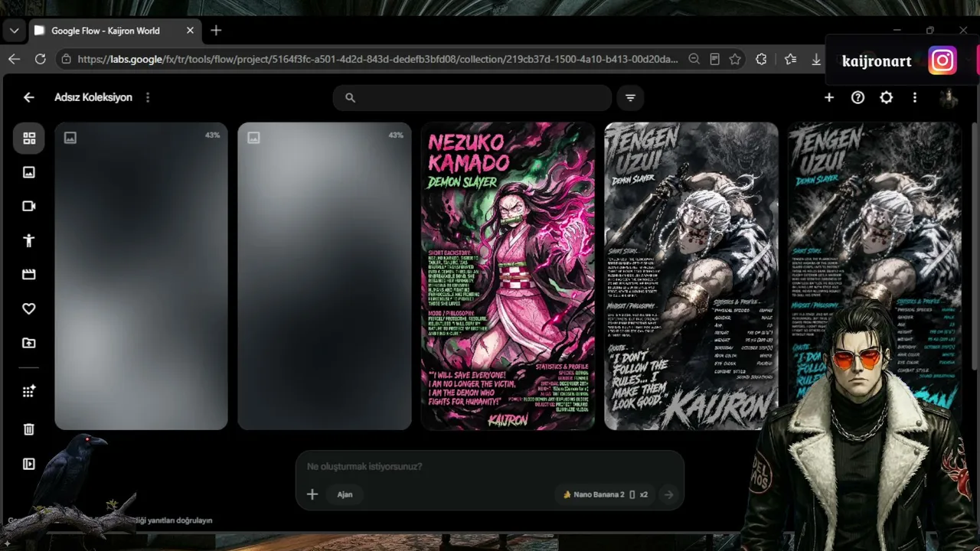
Task: Open the user profile avatar
Action: pos(949,98)
